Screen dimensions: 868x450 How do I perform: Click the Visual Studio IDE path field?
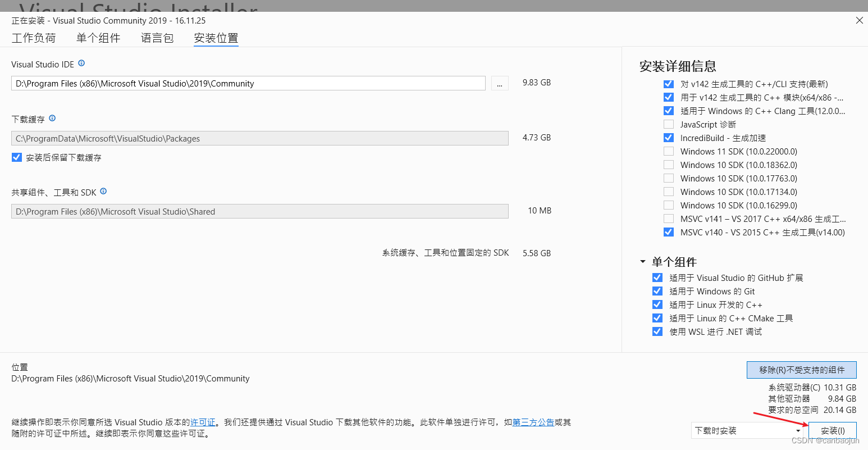248,83
